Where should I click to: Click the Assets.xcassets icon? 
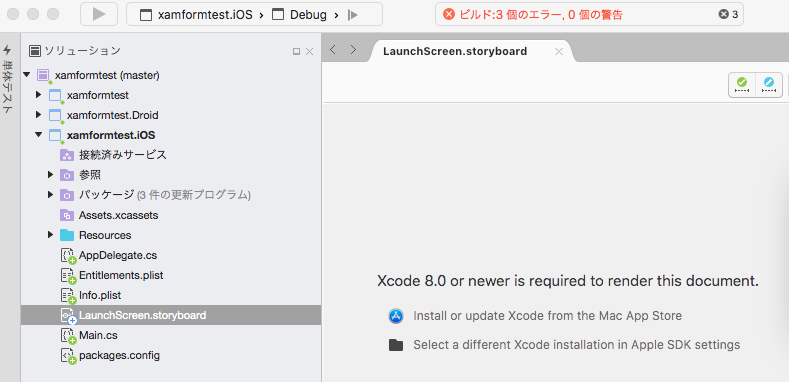pos(67,215)
